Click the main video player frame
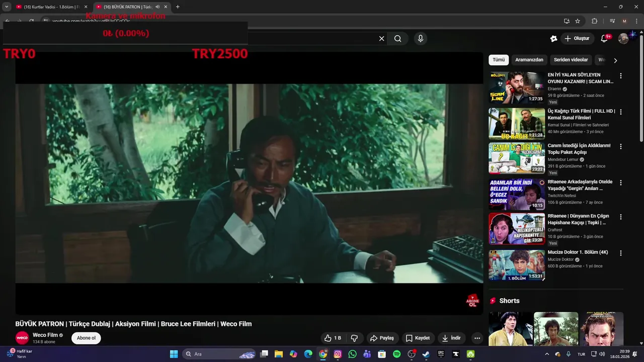This screenshot has height=362, width=644. [x=249, y=184]
